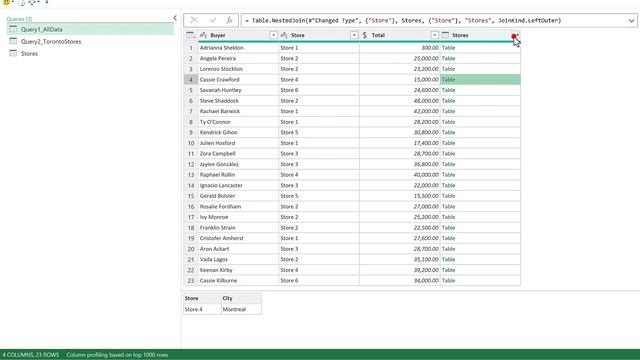Click the 300.00 total cell
The height and width of the screenshot is (360, 640).
pos(400,48)
